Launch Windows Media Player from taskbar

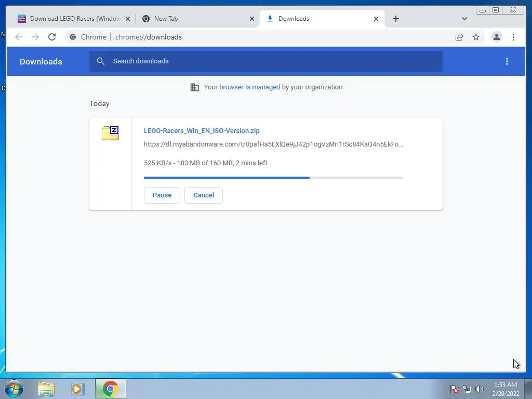click(77, 389)
